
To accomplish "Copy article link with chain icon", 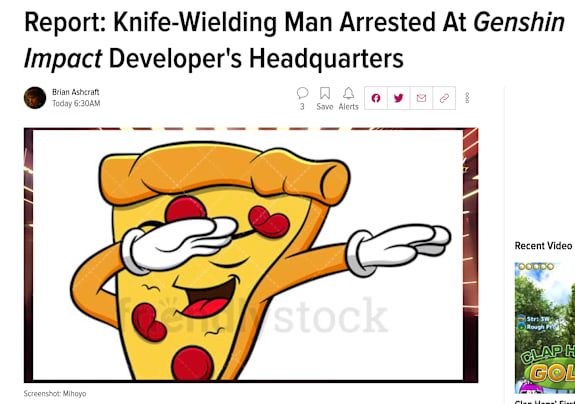I will coord(444,98).
